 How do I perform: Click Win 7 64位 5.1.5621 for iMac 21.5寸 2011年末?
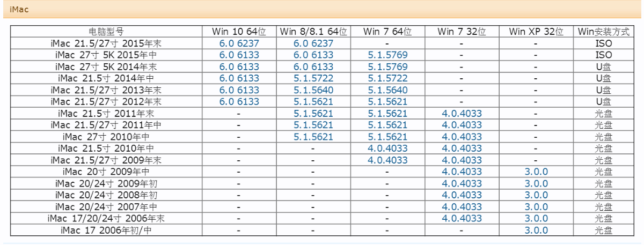(387, 114)
